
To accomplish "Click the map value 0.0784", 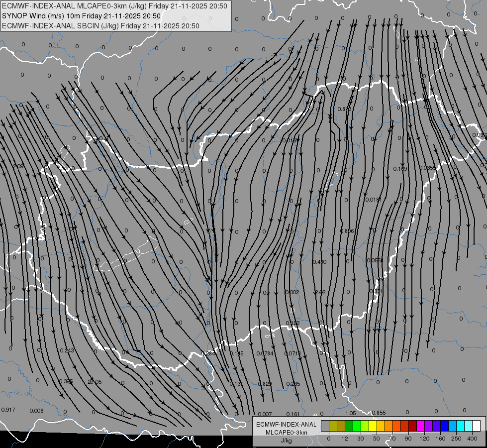I will [265, 353].
